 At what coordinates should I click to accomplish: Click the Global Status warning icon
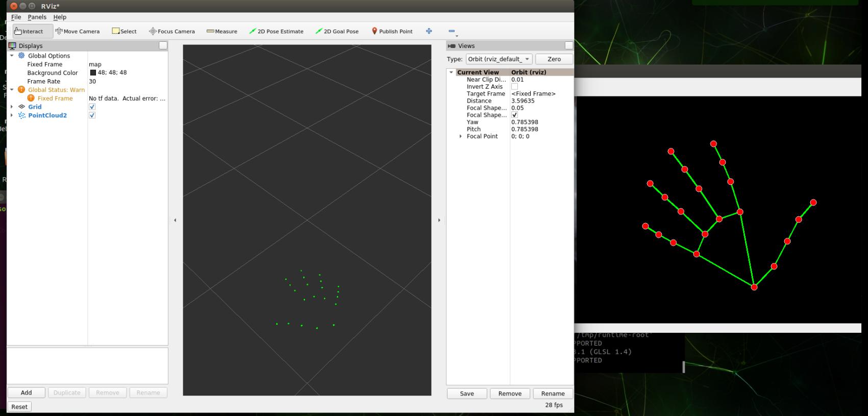coord(21,89)
